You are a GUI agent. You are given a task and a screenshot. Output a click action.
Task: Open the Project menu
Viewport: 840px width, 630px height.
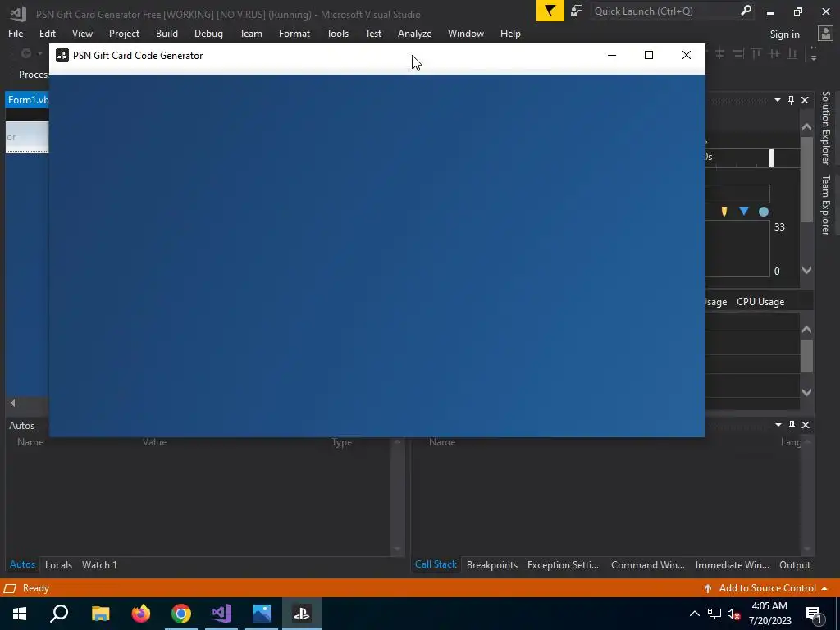[124, 33]
